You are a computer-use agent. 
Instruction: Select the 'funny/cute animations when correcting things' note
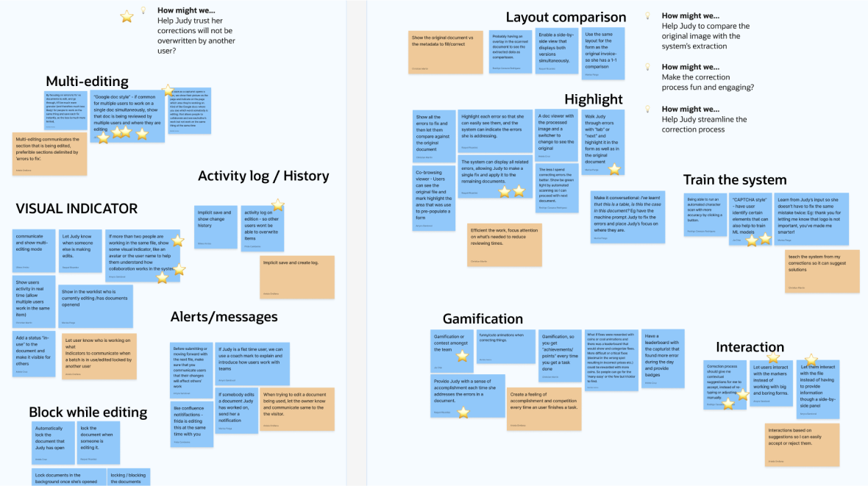point(505,346)
